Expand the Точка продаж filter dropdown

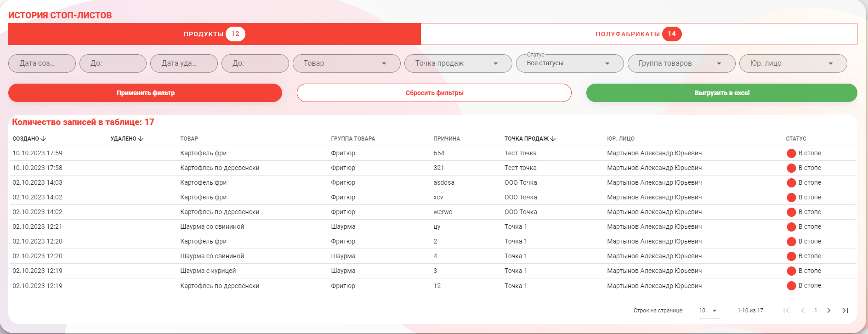coord(458,63)
